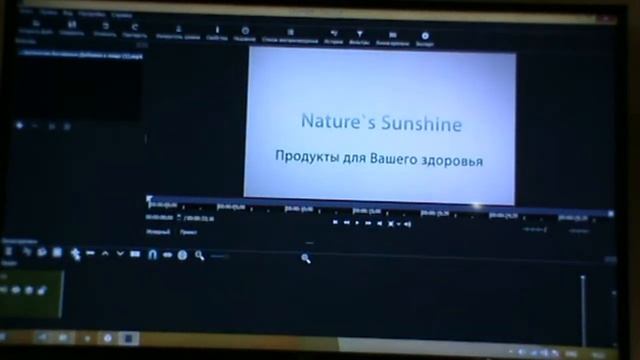Open the Settings menu
640x360 pixels.
click(x=92, y=14)
